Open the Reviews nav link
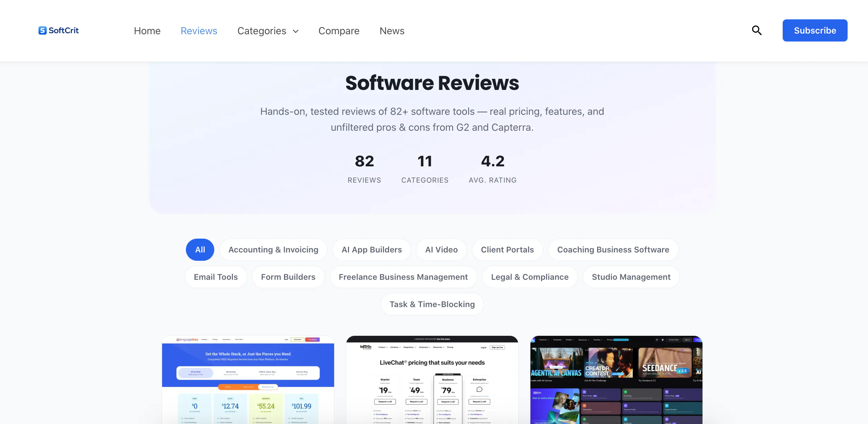 [x=199, y=31]
